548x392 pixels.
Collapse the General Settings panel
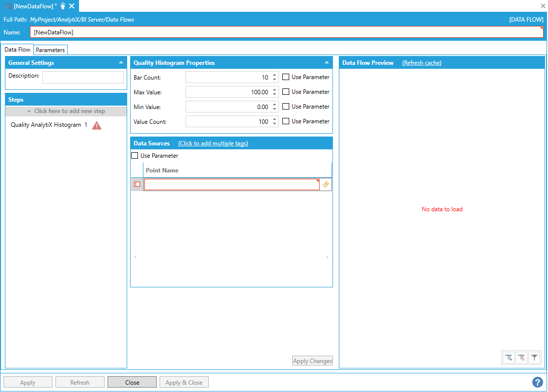click(x=121, y=63)
